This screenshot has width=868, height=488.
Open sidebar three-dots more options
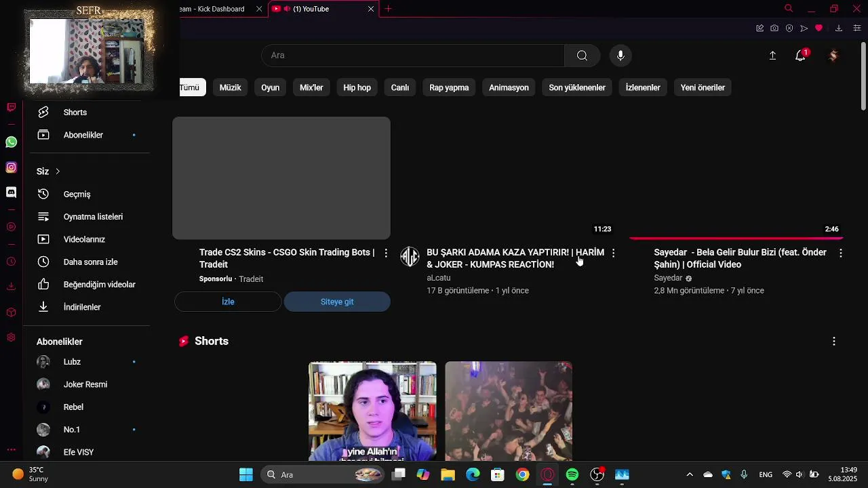(11, 449)
